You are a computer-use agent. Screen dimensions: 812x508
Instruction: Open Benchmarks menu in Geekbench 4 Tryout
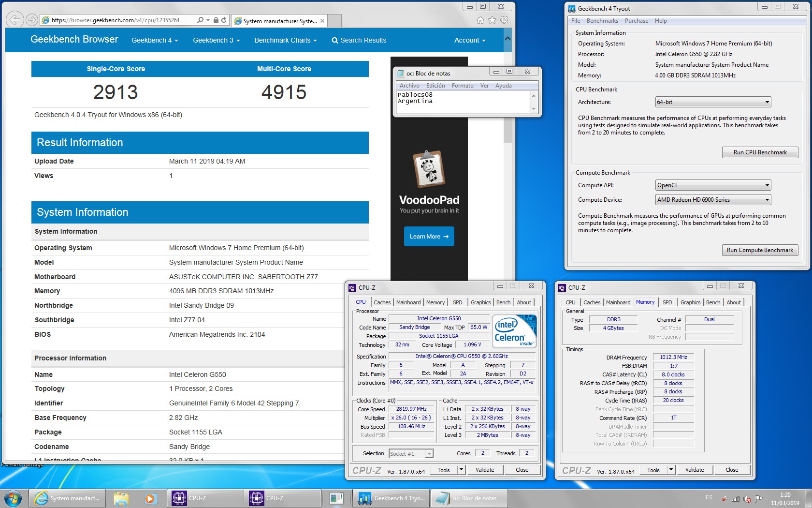click(602, 21)
